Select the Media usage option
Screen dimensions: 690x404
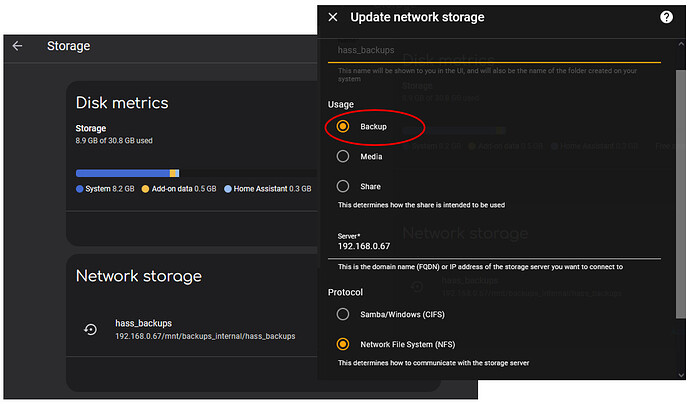(343, 156)
